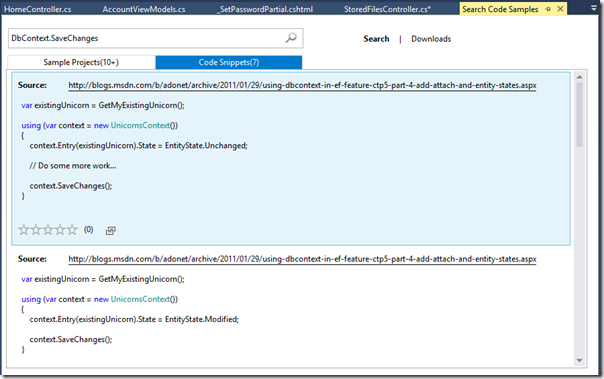604x379 pixels.
Task: Rate first snippet five stars
Action: click(72, 230)
